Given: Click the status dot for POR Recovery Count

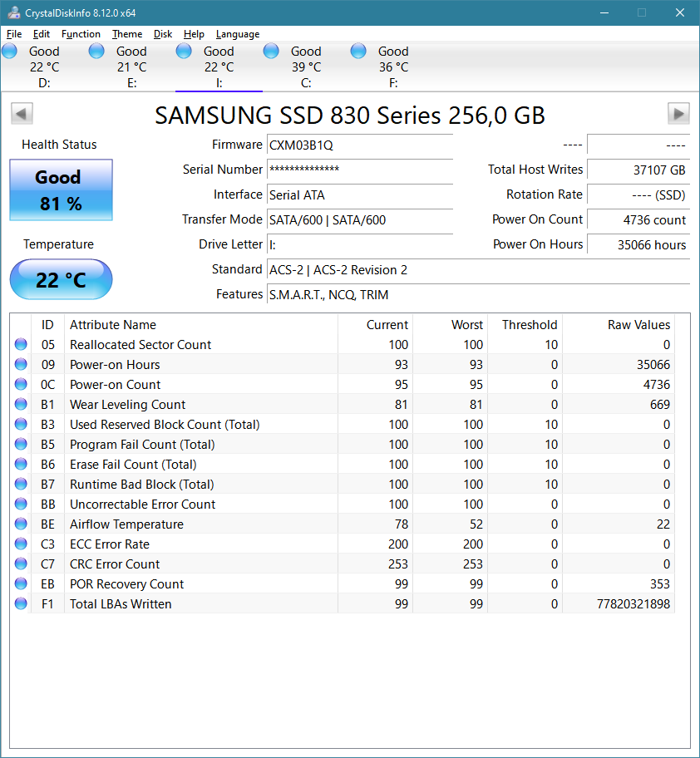Looking at the screenshot, I should coord(21,583).
